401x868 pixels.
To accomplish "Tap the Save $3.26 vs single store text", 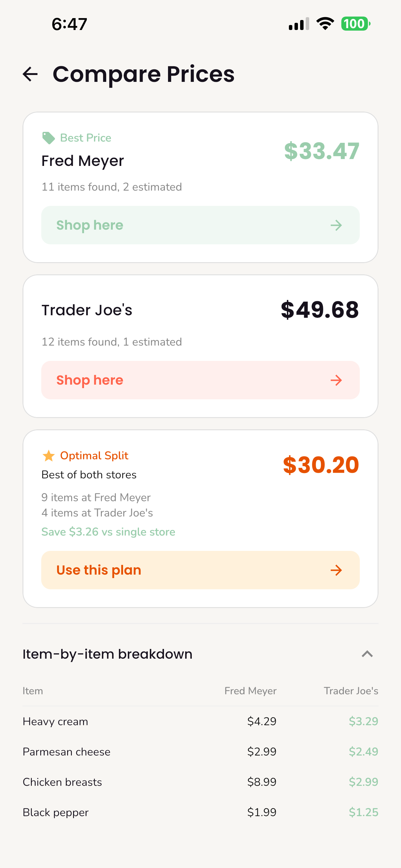I will pos(108,532).
